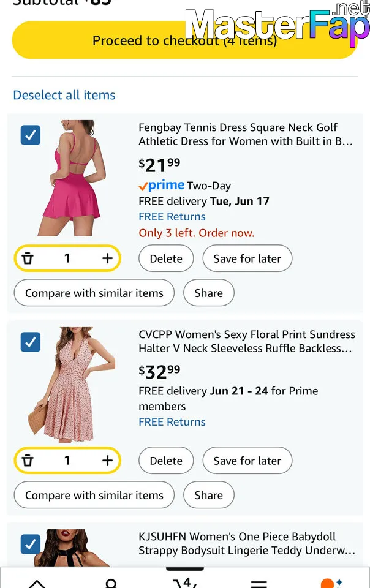Open KJSUHFN Babydoll Bodysuit product title

coord(246,543)
